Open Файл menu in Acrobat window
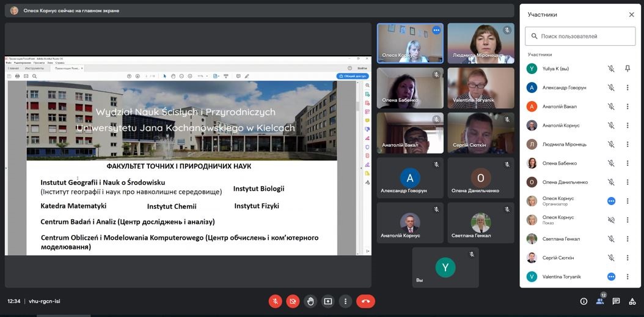This screenshot has height=317, width=644. [9, 62]
